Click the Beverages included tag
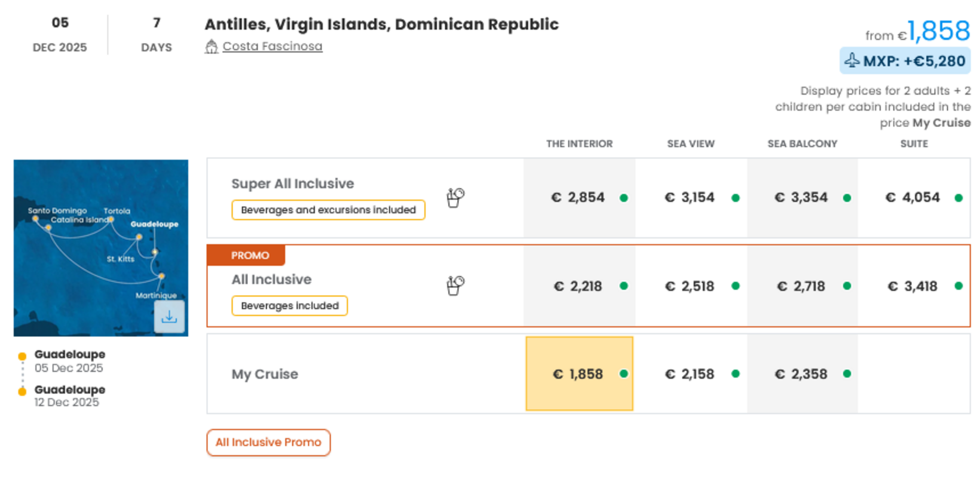980x478 pixels. (289, 305)
